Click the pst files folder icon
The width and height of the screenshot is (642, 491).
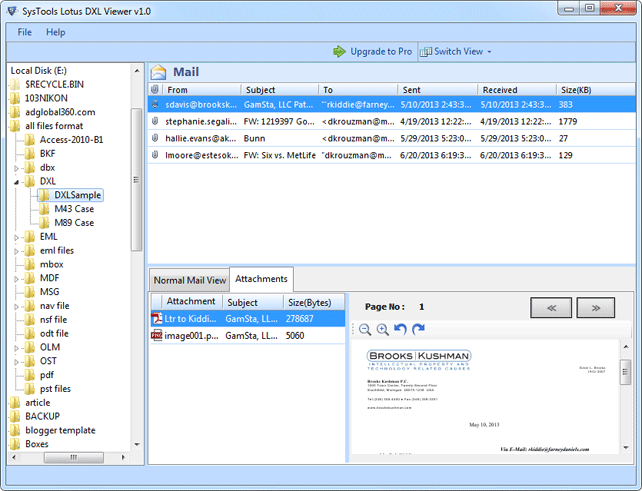29,389
